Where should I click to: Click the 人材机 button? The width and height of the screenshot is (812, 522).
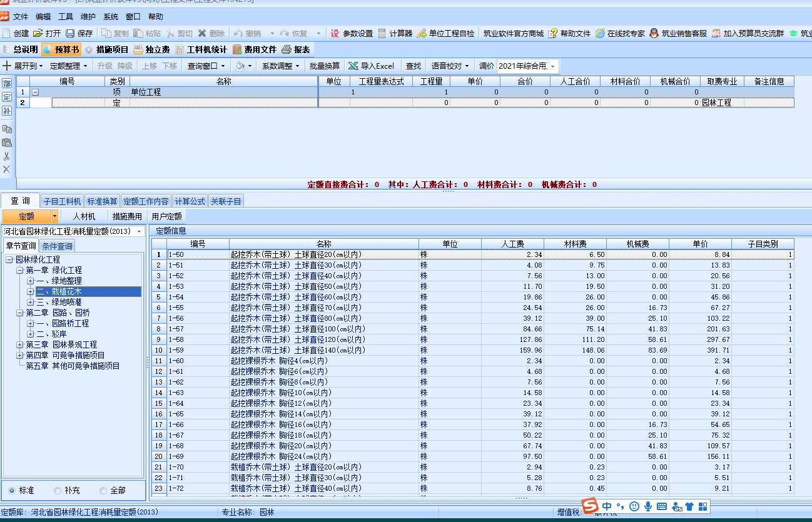[84, 216]
